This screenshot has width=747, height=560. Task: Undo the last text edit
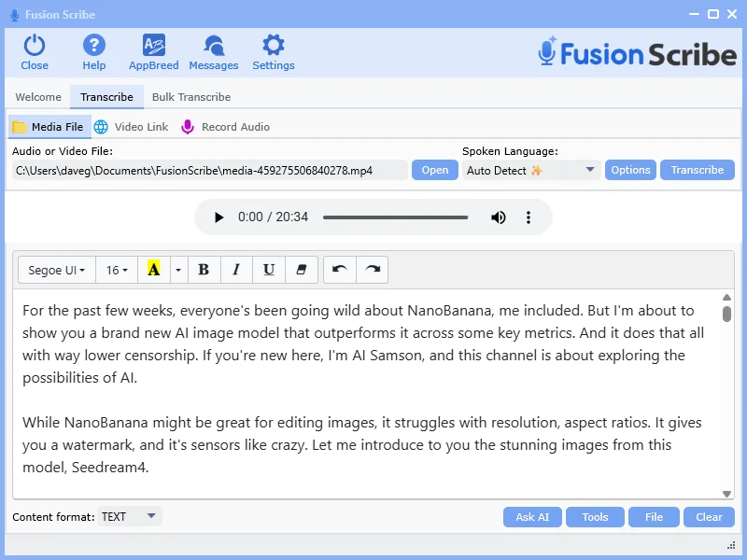coord(340,270)
